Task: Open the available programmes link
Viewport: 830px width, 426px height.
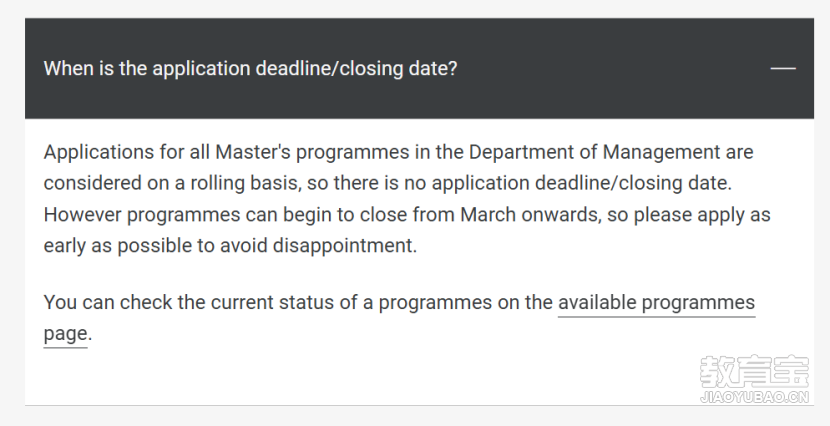Action: [656, 303]
